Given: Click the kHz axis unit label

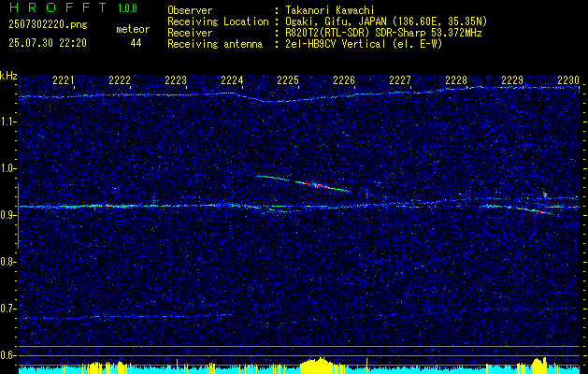Looking at the screenshot, I should [8, 76].
